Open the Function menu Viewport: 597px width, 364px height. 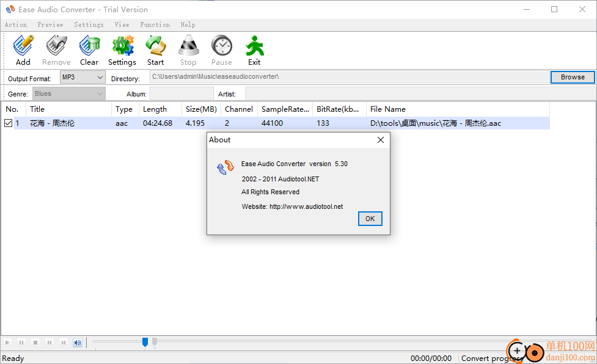155,24
